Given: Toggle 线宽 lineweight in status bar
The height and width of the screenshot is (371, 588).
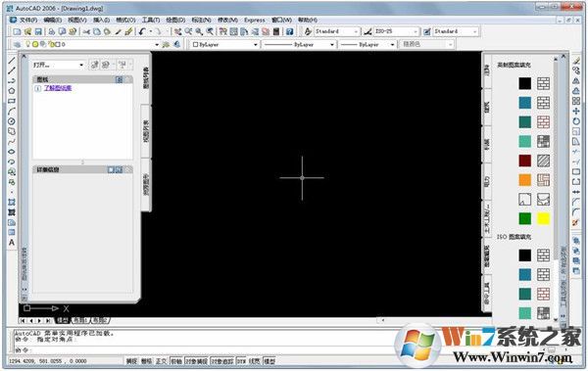Looking at the screenshot, I should [x=254, y=361].
